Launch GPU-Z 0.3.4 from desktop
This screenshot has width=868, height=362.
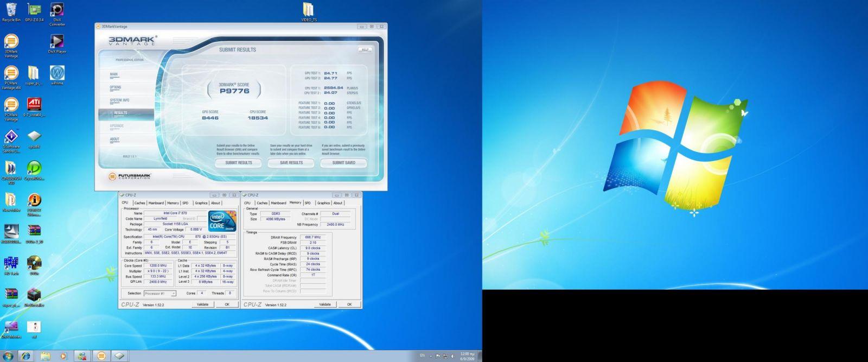point(34,12)
